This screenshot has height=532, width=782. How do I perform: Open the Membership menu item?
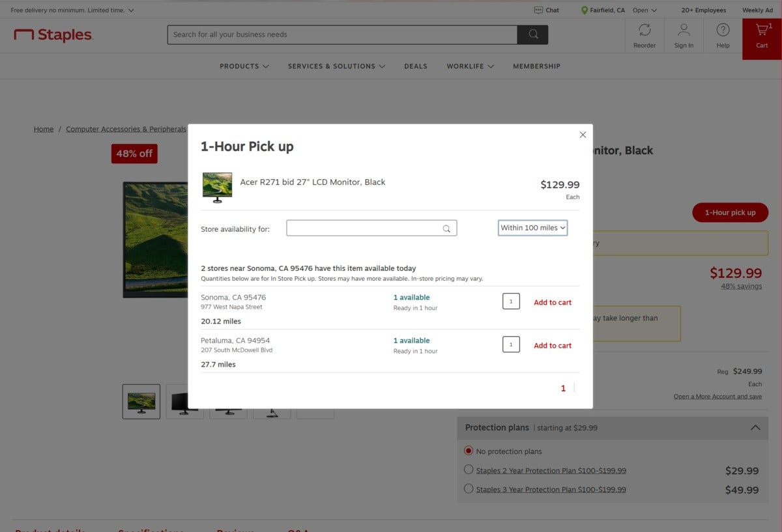click(x=536, y=66)
